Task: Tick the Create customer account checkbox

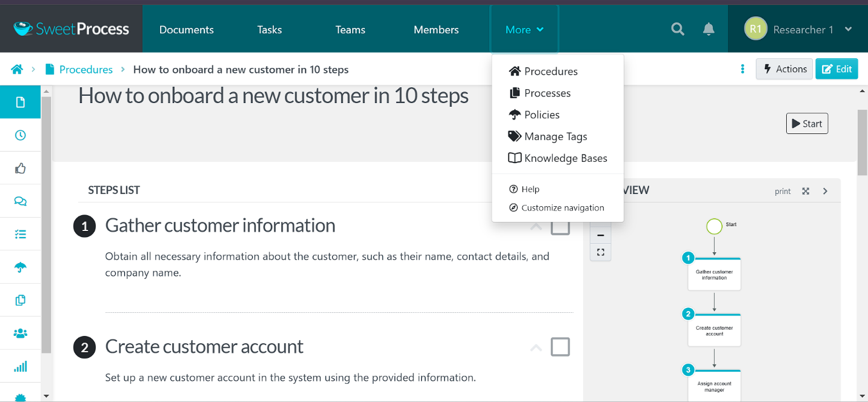Action: click(x=560, y=347)
